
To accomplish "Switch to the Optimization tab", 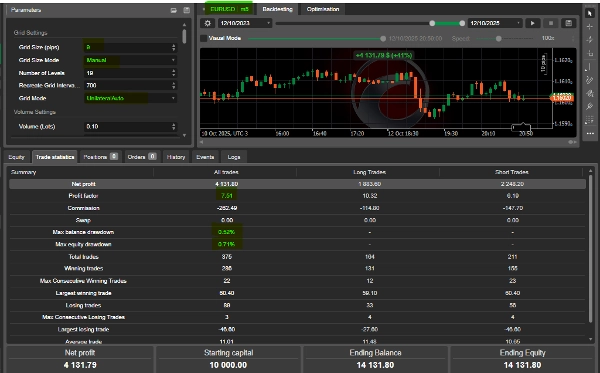I will [323, 9].
